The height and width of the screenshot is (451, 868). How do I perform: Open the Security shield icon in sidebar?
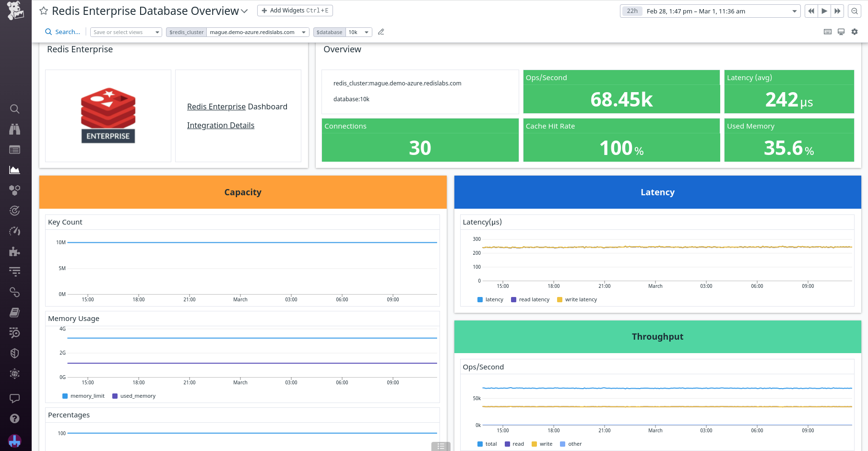[x=15, y=353]
